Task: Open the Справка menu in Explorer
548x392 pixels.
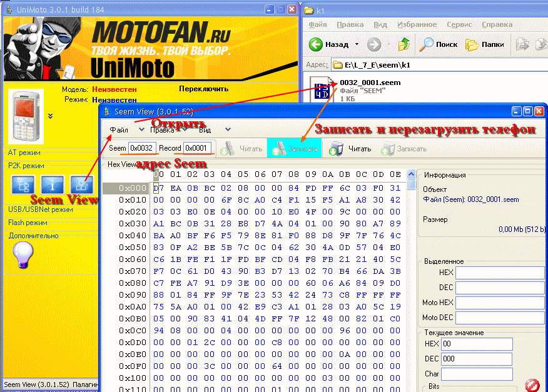Action: (497, 24)
